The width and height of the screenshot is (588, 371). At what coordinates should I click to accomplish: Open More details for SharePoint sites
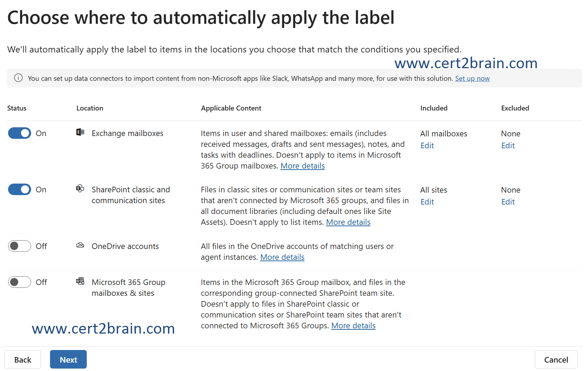[348, 222]
